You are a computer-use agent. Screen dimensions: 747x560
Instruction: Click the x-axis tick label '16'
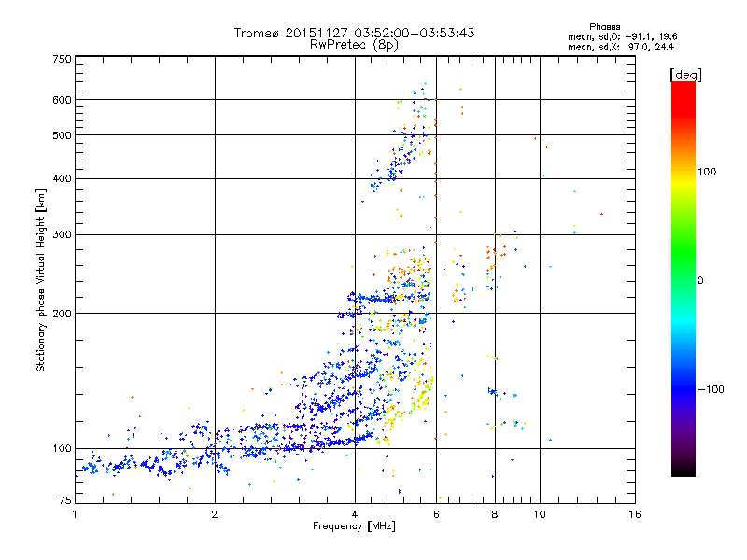tap(635, 514)
